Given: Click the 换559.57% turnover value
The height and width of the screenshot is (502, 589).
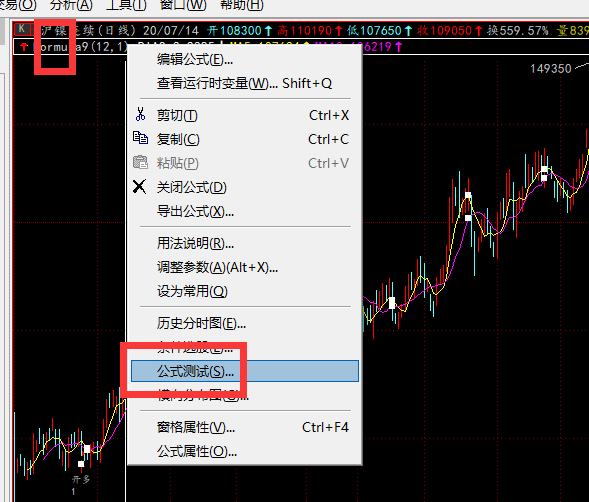Looking at the screenshot, I should (518, 31).
